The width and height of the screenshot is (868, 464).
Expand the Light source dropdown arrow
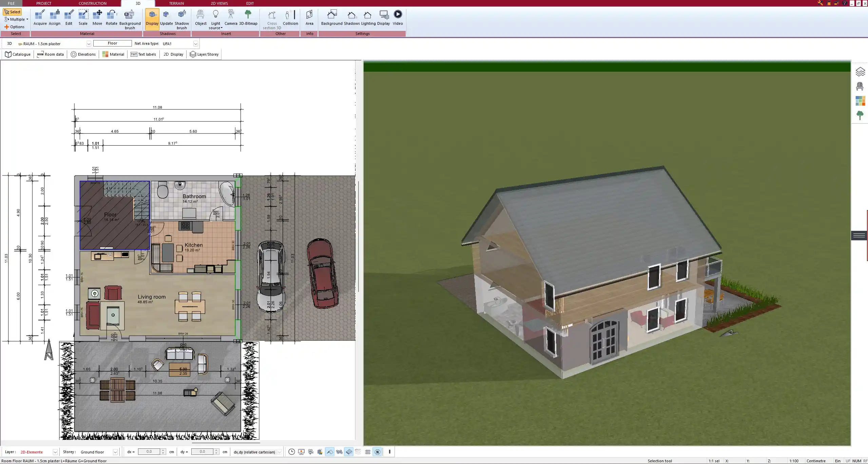point(221,28)
